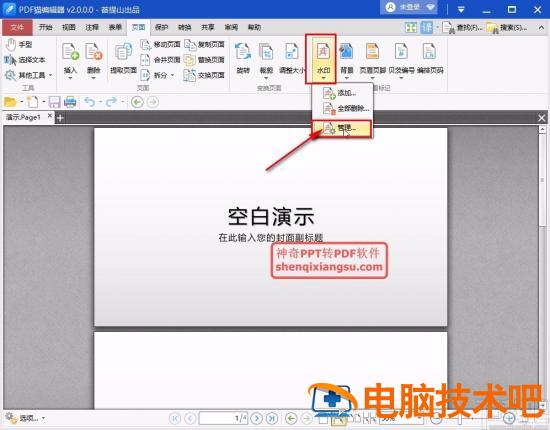
Task: Open the Search button in top right
Action: coord(506,27)
